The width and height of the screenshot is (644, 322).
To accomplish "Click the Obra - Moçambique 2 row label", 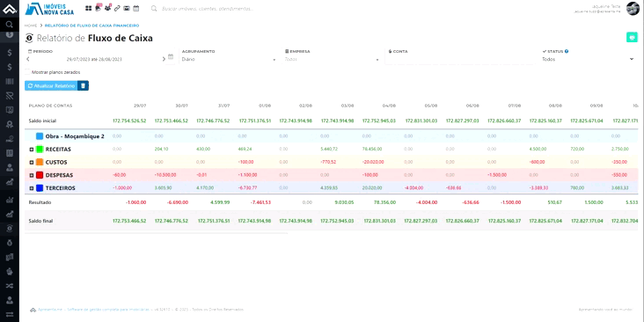I will pyautogui.click(x=75, y=136).
